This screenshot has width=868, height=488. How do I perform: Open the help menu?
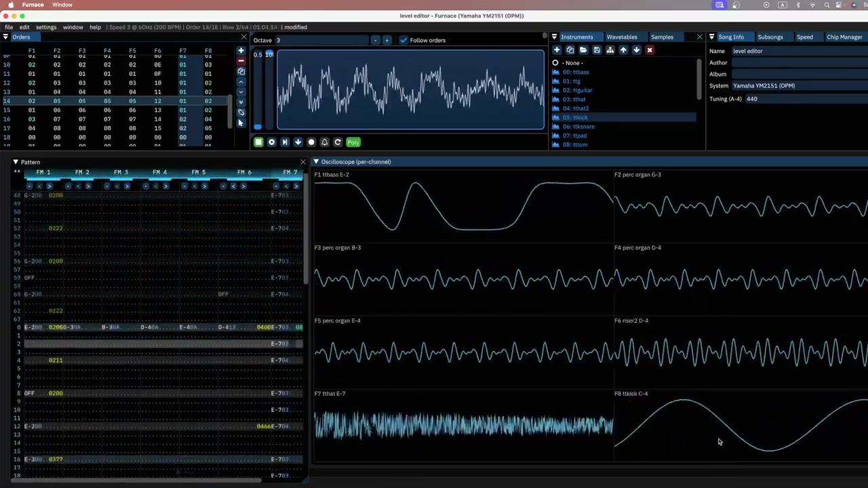[x=95, y=27]
